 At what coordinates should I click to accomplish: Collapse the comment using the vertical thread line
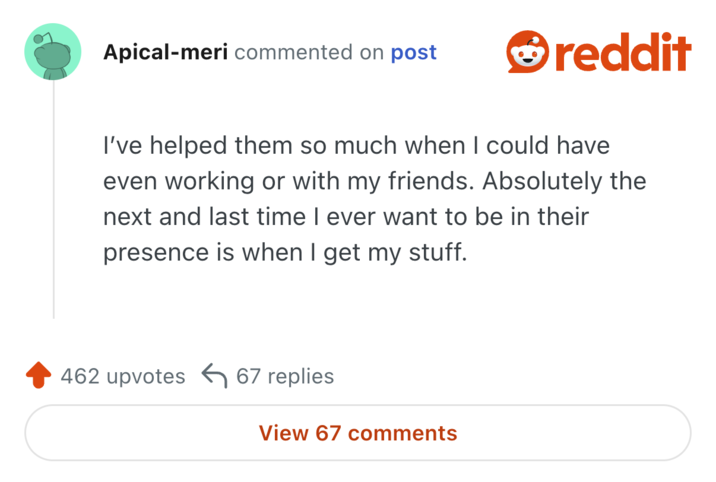click(x=53, y=200)
